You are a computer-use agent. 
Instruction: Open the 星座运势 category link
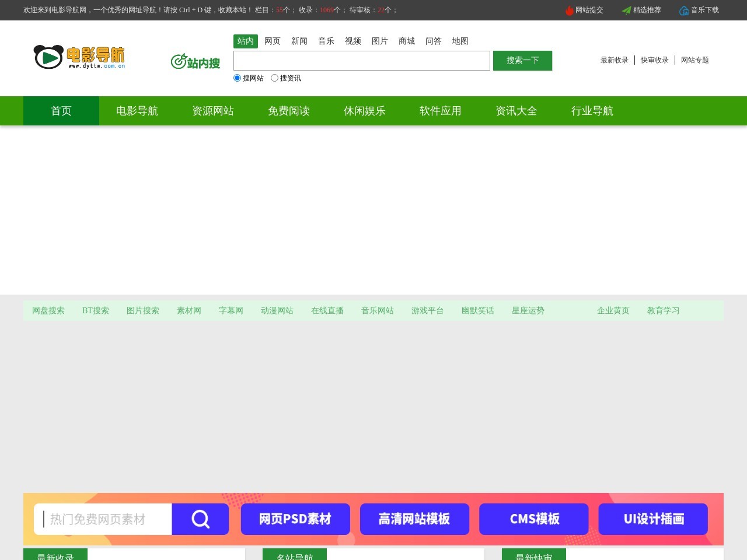pyautogui.click(x=528, y=310)
